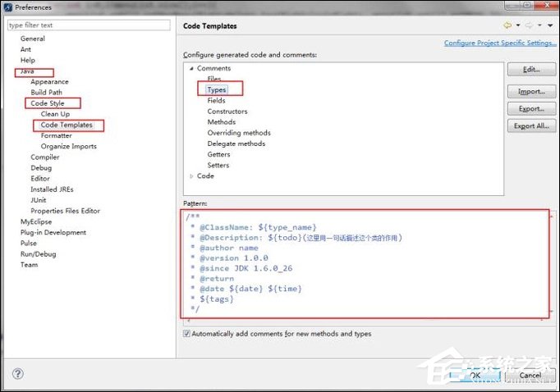Select Compiler preferences item
560x392 pixels.
[x=44, y=157]
